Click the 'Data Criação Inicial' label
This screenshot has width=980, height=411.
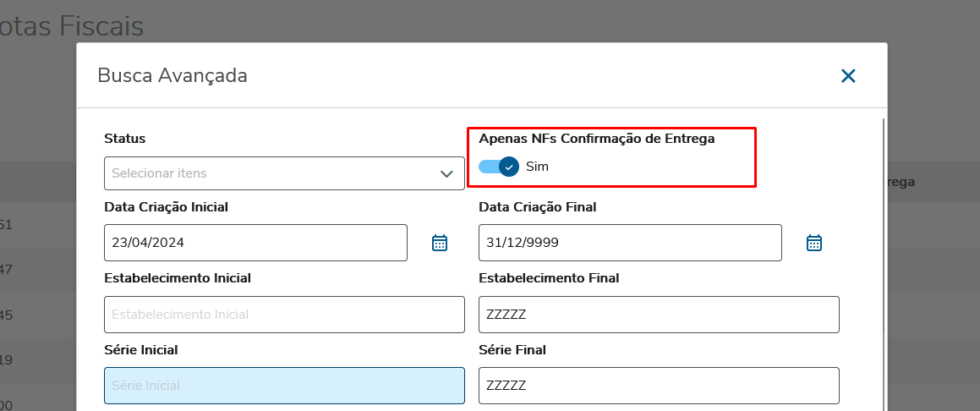click(x=166, y=206)
